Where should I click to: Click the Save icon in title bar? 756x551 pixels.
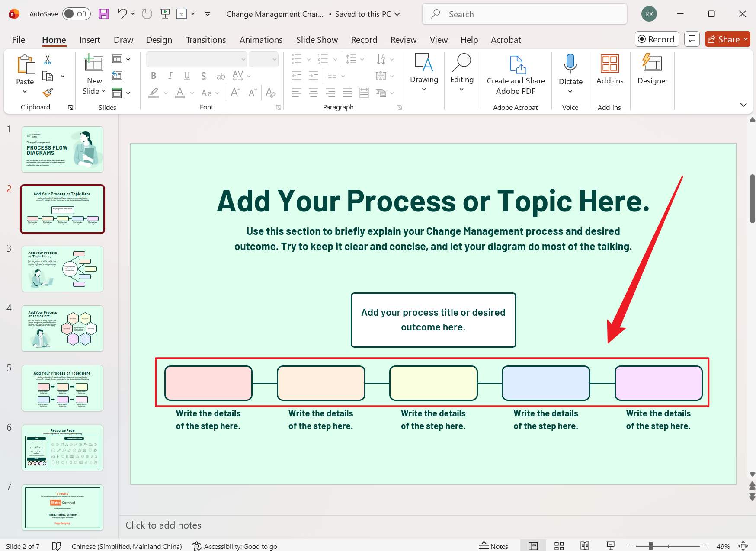(x=104, y=14)
